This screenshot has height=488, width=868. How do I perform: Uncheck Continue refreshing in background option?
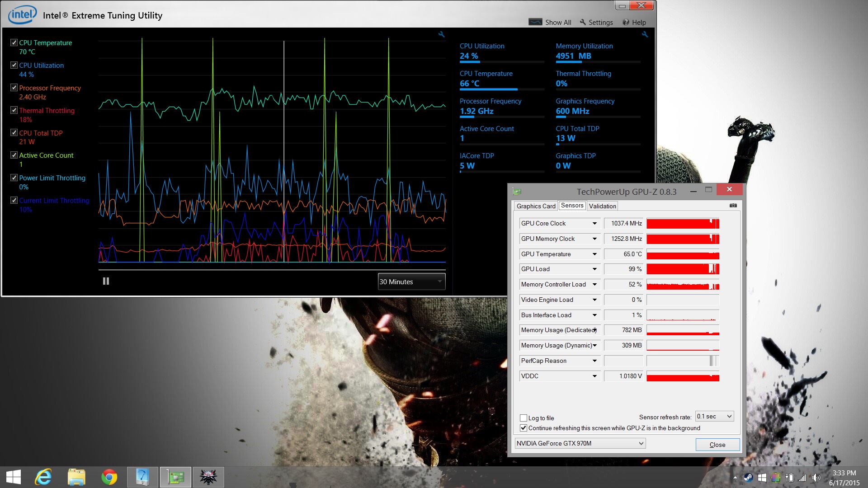[x=524, y=428]
